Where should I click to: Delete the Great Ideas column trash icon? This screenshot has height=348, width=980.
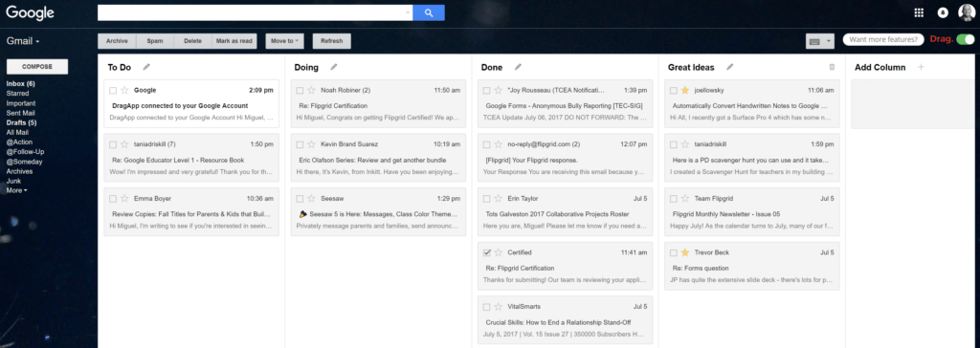(832, 67)
